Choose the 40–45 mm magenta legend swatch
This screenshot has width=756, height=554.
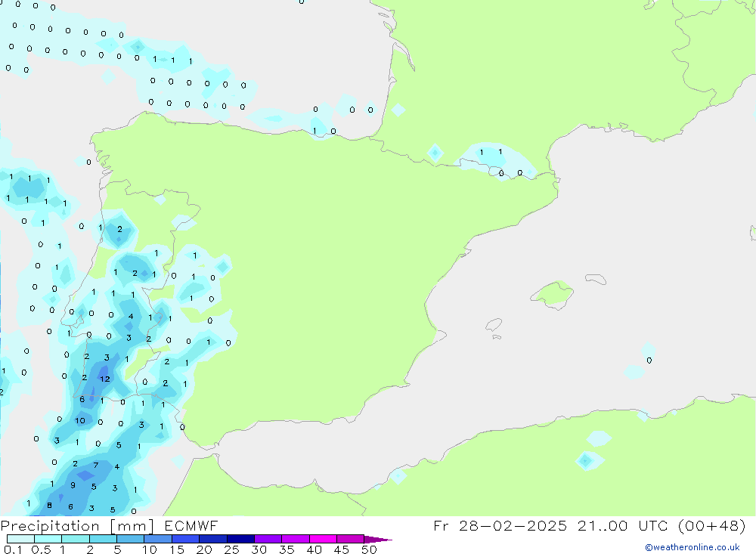pyautogui.click(x=323, y=539)
